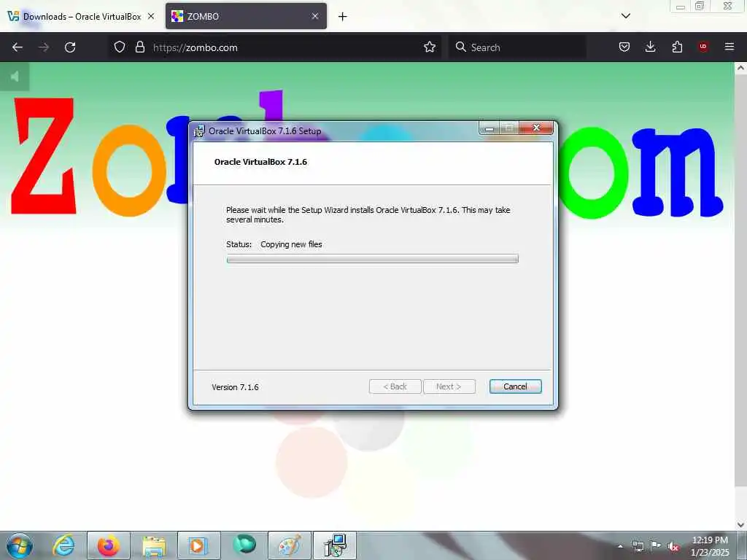The width and height of the screenshot is (747, 560).
Task: Close the Downloads – Oracle VirtualBox tab
Action: coord(151,16)
